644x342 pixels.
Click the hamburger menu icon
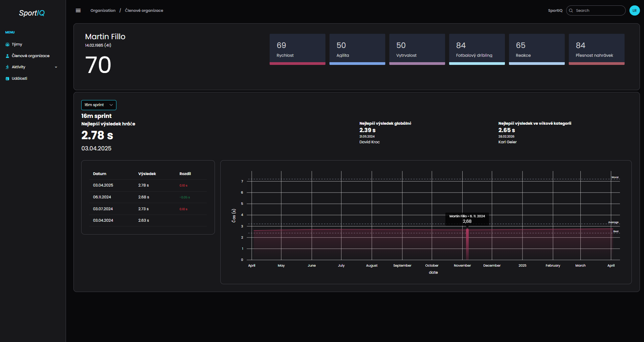point(78,10)
